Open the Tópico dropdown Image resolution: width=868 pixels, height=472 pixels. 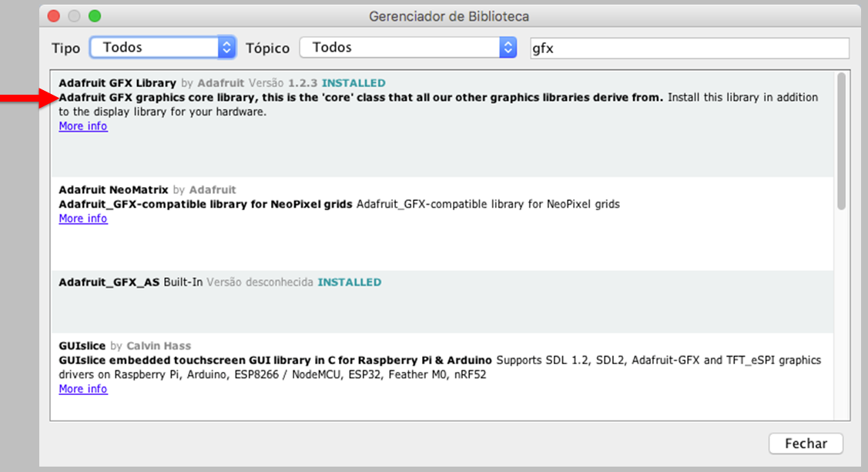[408, 48]
